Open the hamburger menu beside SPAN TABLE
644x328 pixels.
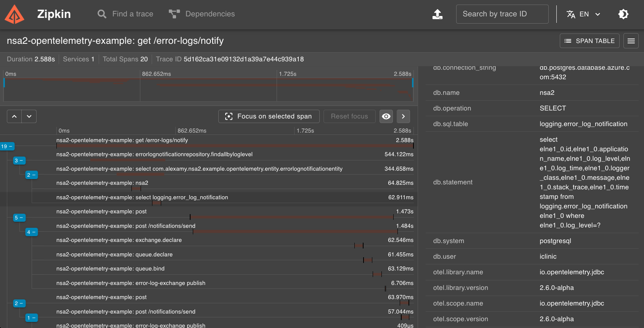631,41
